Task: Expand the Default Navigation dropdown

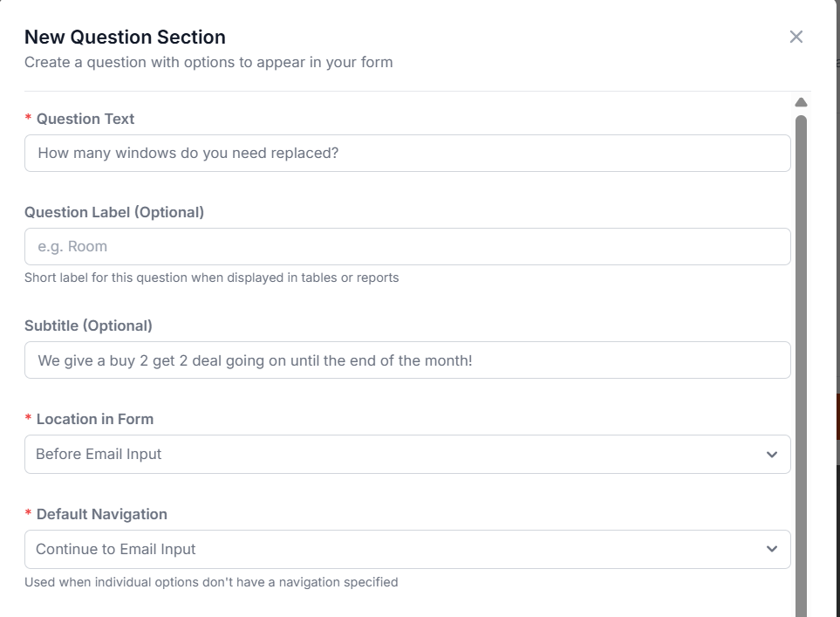Action: [x=407, y=549]
